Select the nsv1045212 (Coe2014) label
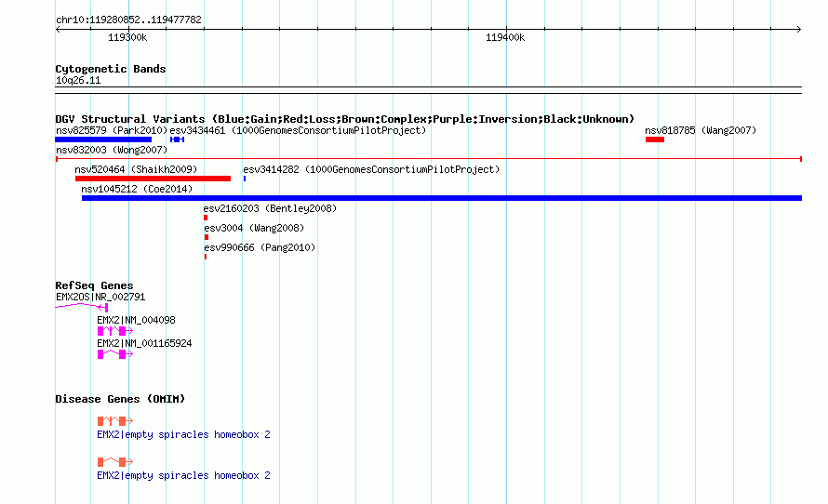 click(x=137, y=189)
